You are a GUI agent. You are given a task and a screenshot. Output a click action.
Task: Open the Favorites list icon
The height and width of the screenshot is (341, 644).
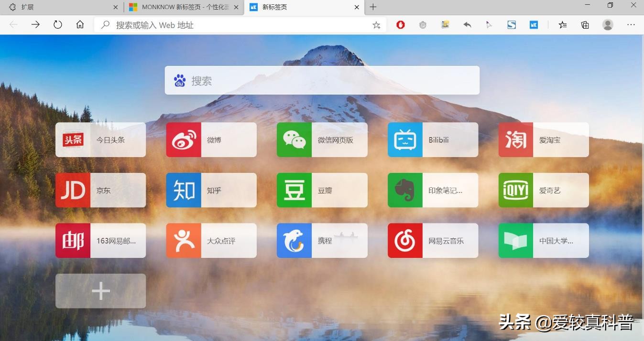click(x=563, y=24)
